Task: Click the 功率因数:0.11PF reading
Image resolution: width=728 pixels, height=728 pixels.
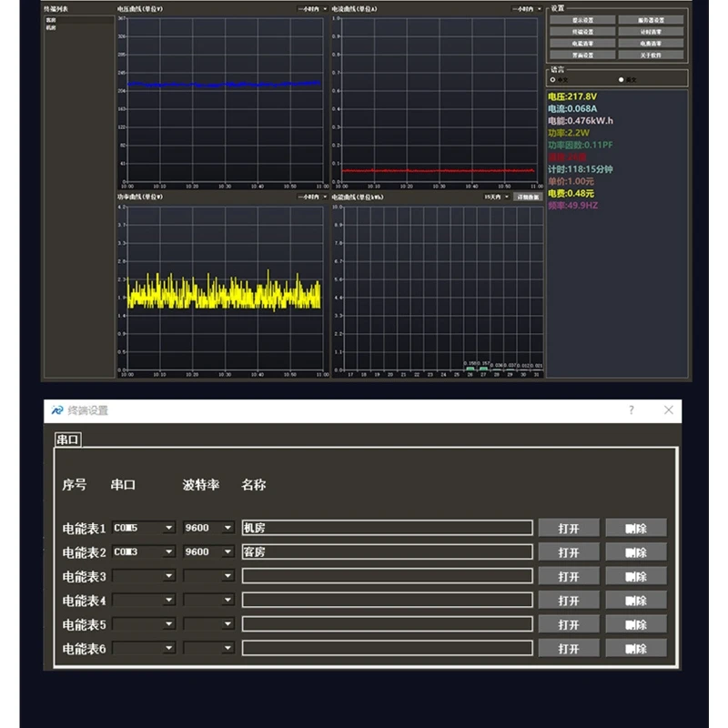Action: (x=581, y=145)
